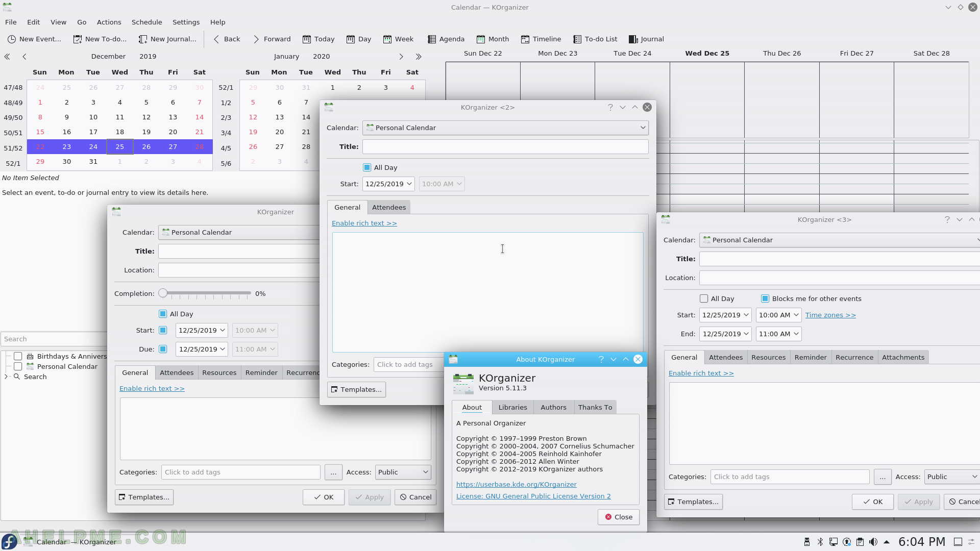Expand the Search tree item in sidebar
Screen dimensions: 980x551
[x=6, y=377]
